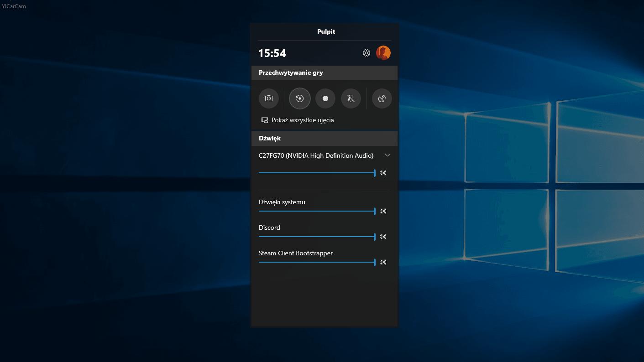This screenshot has width=644, height=362.
Task: Click the Dźwięk section header
Action: click(325, 138)
